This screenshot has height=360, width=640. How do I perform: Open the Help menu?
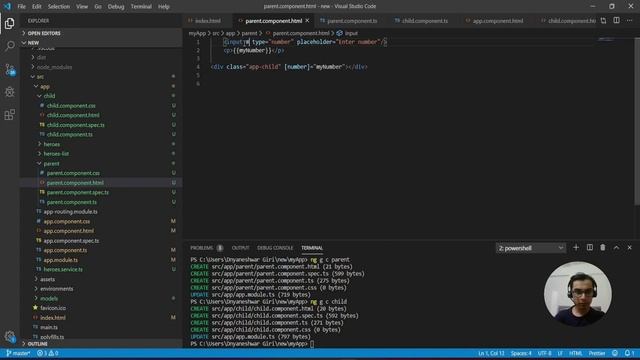(x=164, y=6)
